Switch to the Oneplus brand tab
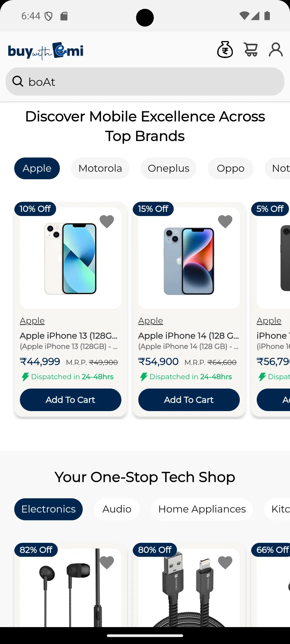290x644 pixels. click(x=168, y=168)
